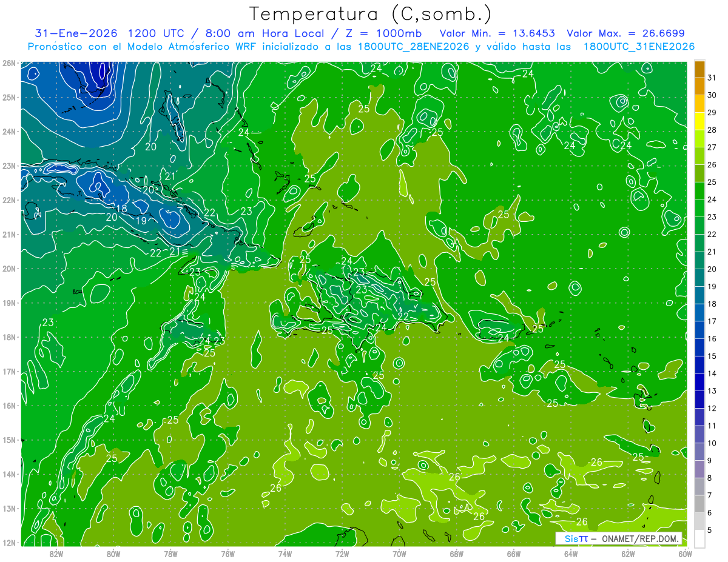Viewport: 728px width, 562px height.
Task: Click legend value 30
Action: click(x=712, y=95)
